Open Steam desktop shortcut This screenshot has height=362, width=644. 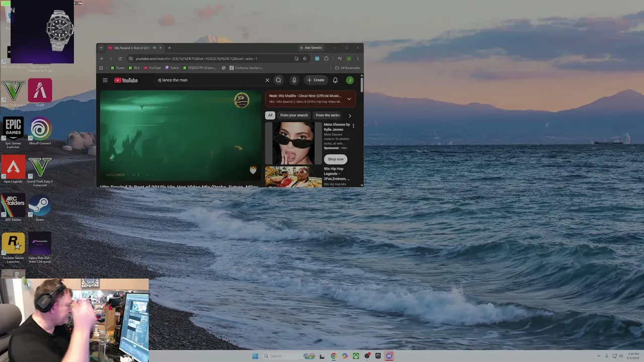pyautogui.click(x=40, y=208)
